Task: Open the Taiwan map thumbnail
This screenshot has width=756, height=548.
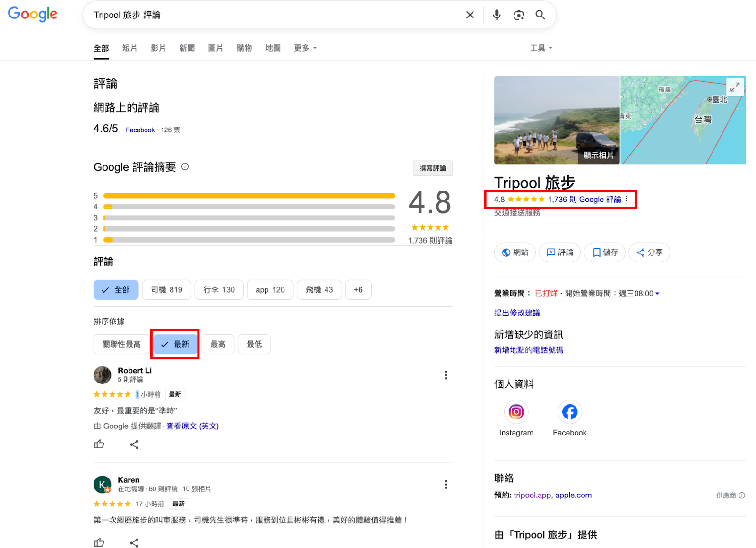Action: (683, 120)
